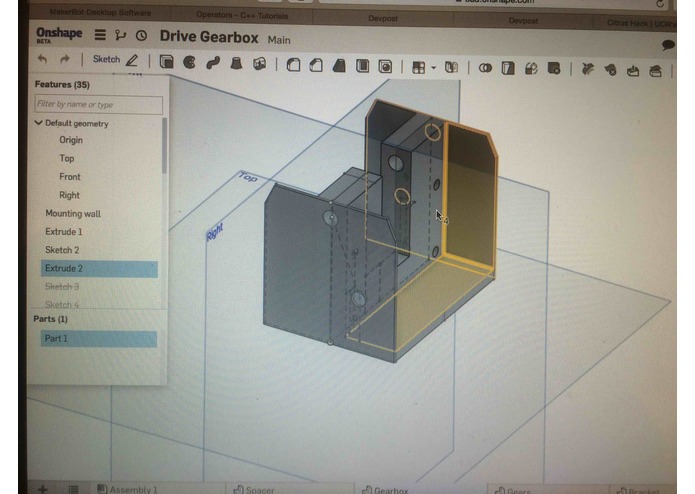The image size is (695, 494).
Task: Select the Sketch 4 feature
Action: tap(62, 304)
